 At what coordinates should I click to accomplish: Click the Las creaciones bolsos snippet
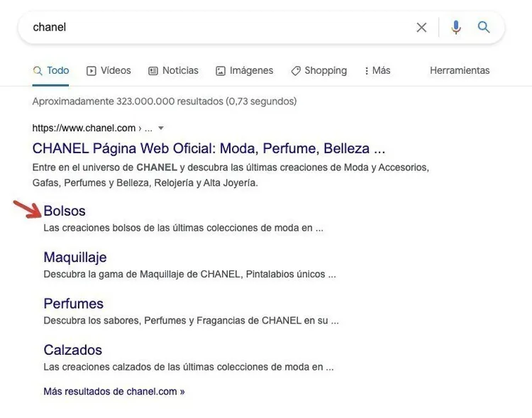pos(183,228)
